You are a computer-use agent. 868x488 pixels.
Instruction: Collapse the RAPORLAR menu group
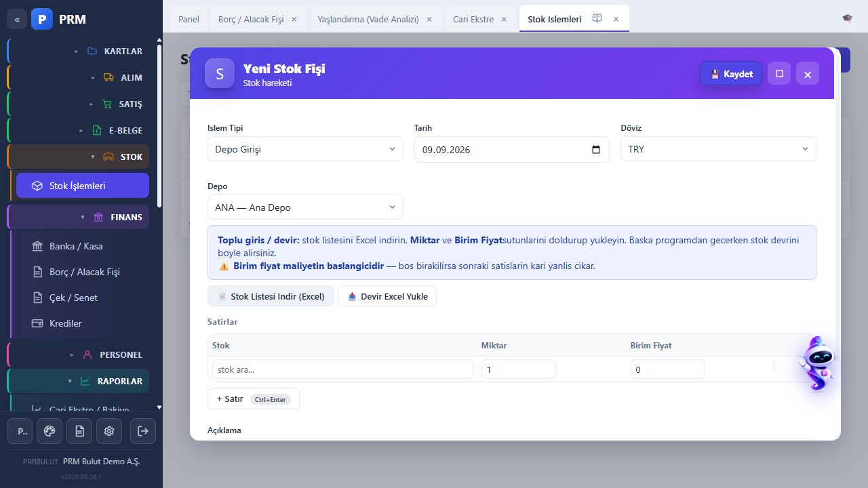coord(78,381)
